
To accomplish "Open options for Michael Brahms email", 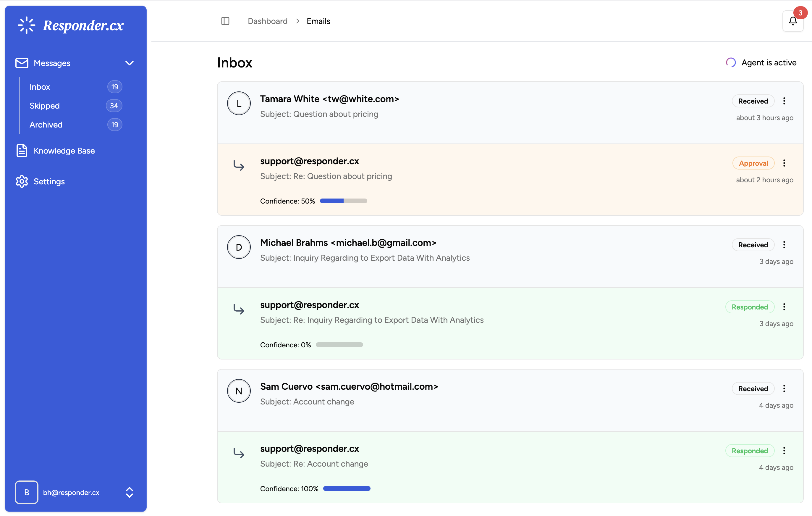I will click(x=784, y=245).
